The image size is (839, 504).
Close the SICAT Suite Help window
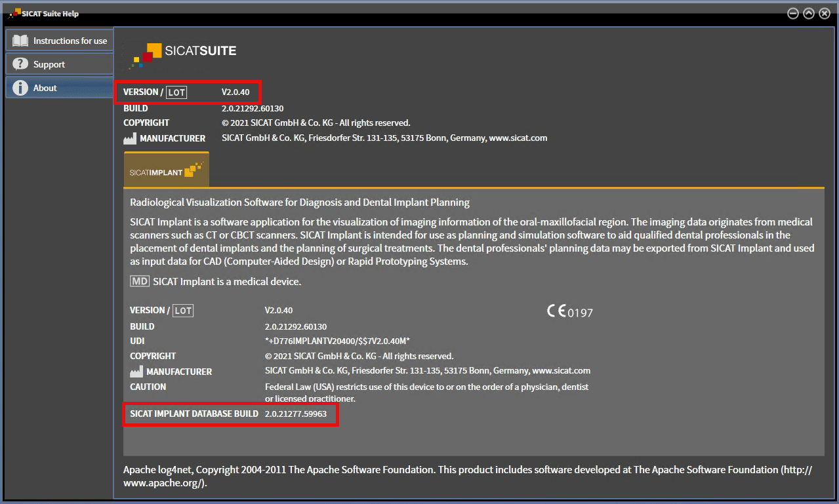[x=825, y=14]
